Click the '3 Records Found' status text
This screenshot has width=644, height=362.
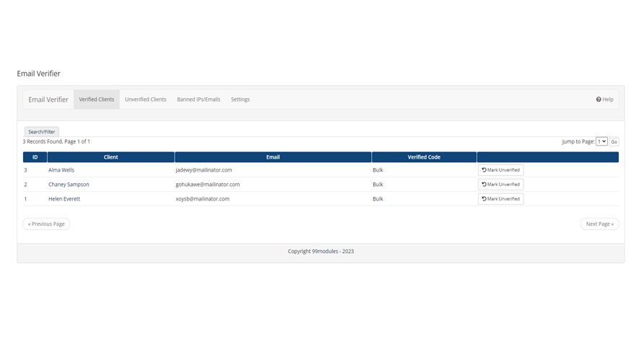(x=56, y=141)
